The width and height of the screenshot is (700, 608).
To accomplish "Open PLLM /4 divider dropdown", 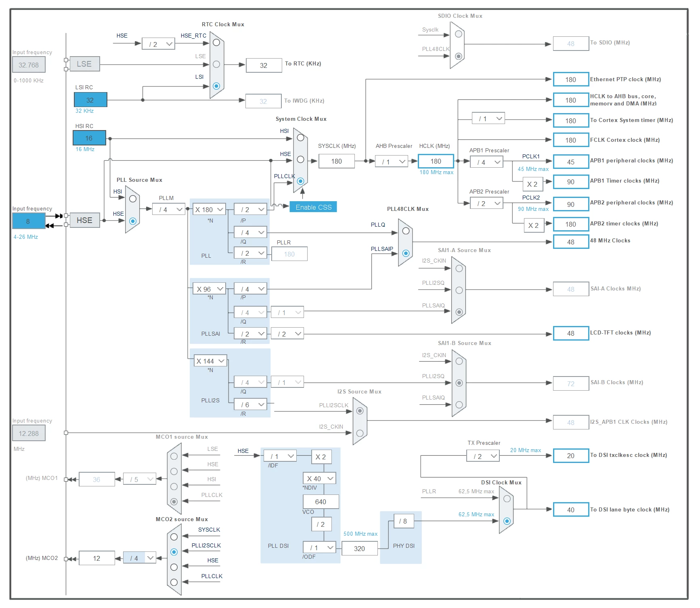I will (x=169, y=209).
